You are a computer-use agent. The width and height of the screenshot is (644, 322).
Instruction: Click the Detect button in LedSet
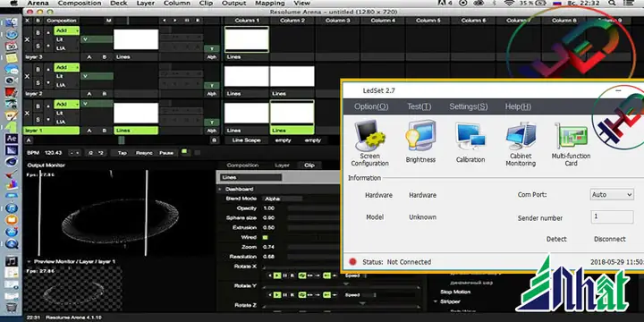[556, 239]
